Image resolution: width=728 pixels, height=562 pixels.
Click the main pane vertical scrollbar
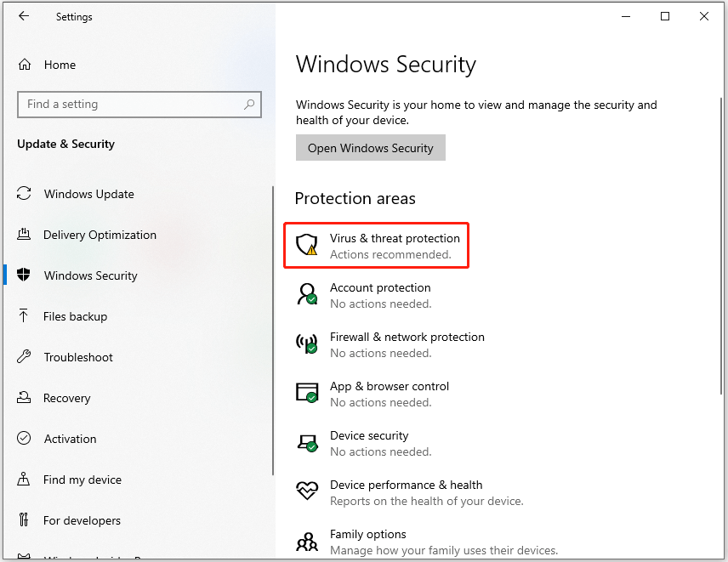coord(720,246)
